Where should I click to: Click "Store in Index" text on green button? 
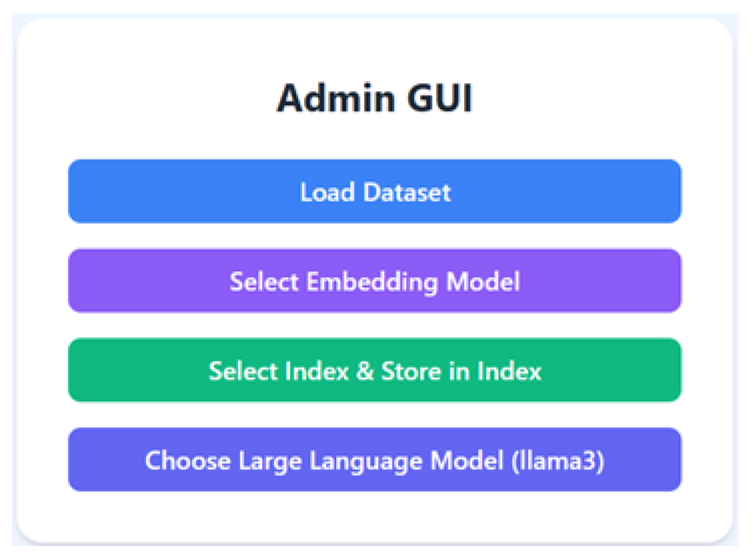pyautogui.click(x=461, y=371)
